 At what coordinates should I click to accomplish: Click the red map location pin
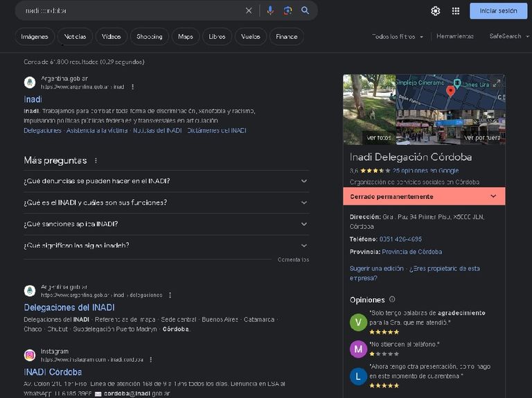[x=450, y=91]
